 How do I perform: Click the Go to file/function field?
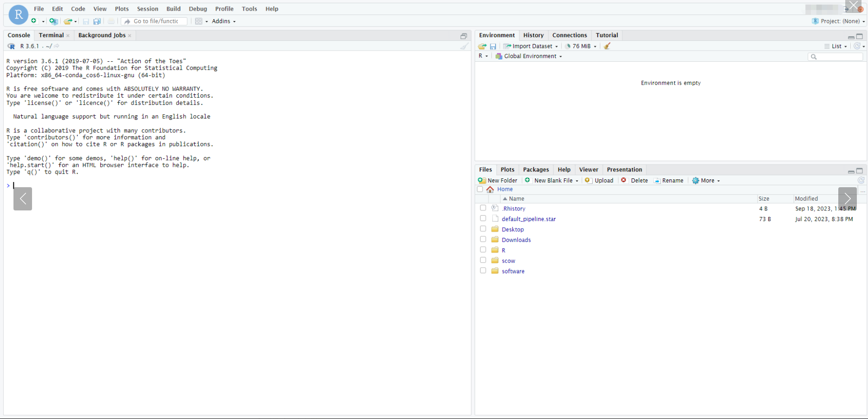coord(154,21)
